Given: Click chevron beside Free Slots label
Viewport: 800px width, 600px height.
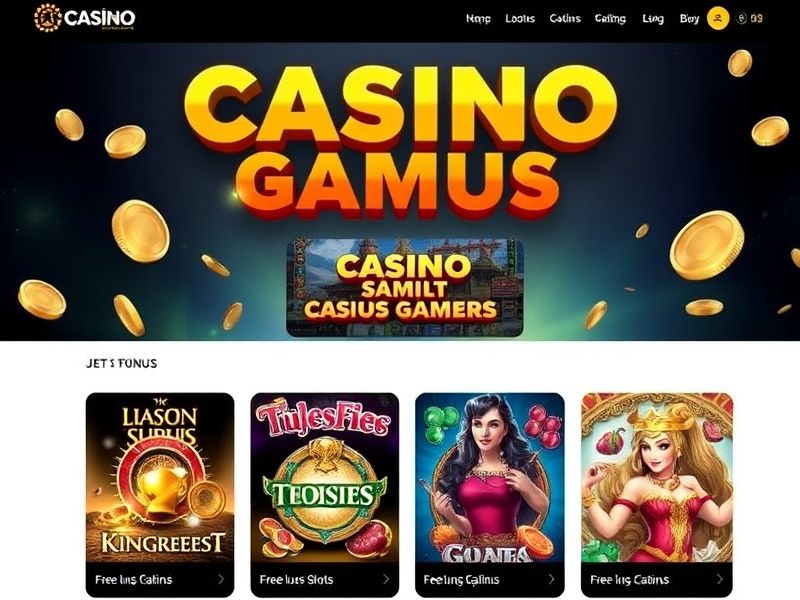Looking at the screenshot, I should (x=386, y=579).
